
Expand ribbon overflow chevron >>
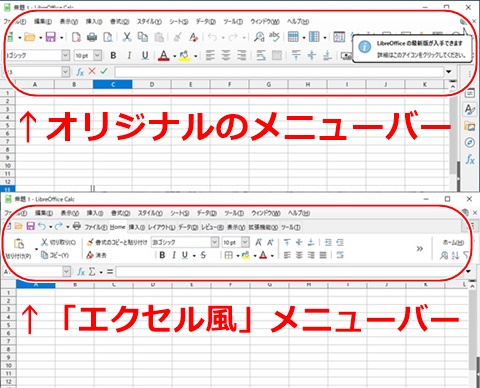420,249
